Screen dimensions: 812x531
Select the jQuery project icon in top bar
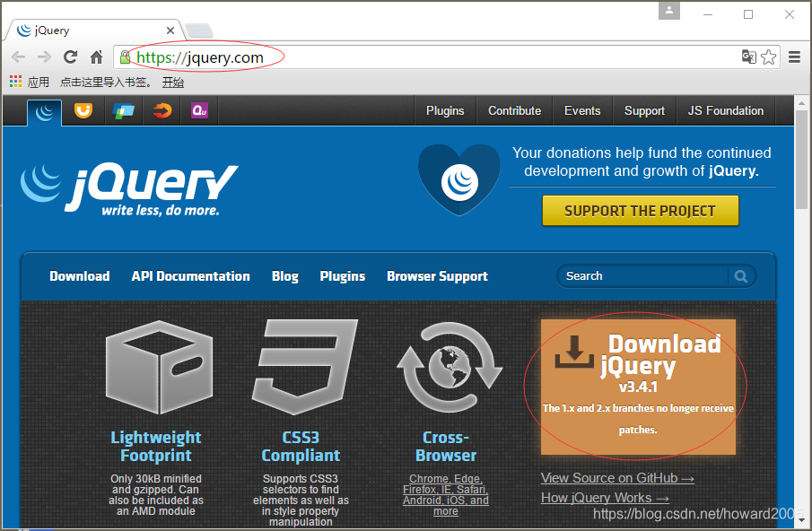pos(45,112)
